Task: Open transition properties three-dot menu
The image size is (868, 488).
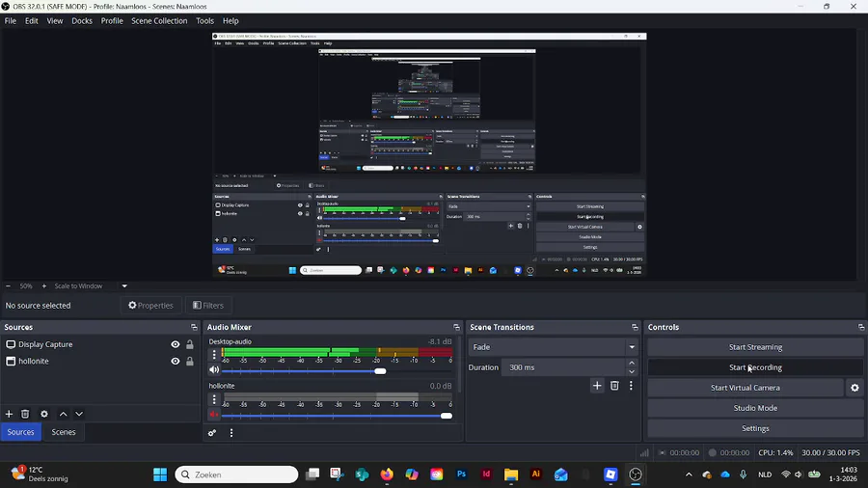Action: (x=631, y=386)
